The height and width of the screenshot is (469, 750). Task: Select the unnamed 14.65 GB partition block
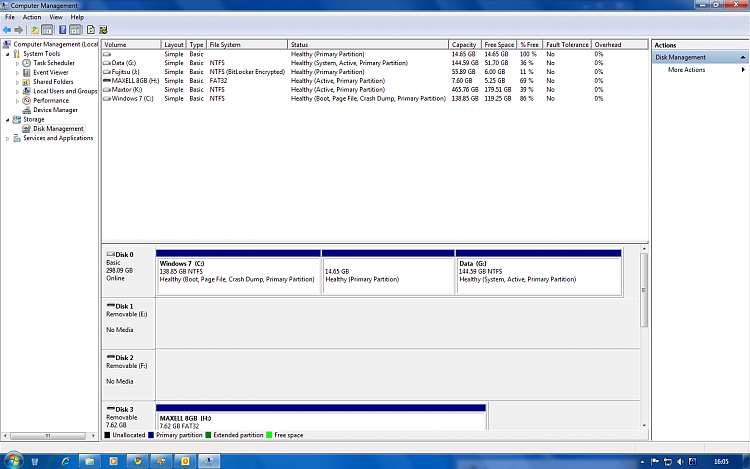[388, 272]
